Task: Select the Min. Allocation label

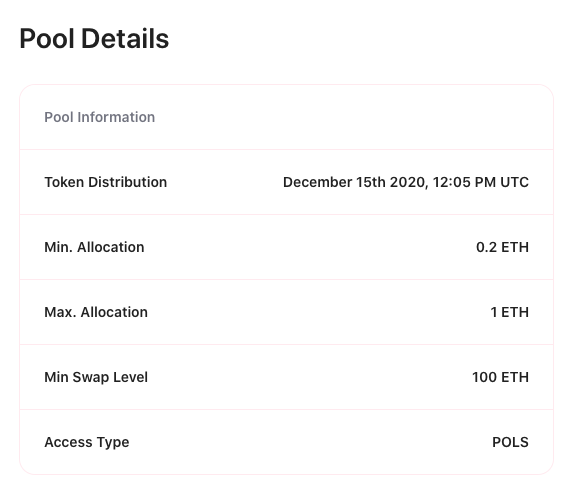Action: coord(94,247)
